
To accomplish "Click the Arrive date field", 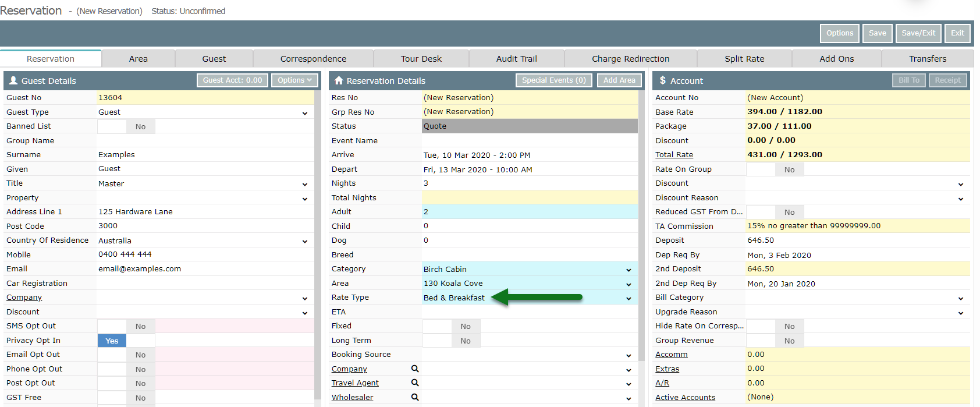I will point(530,155).
